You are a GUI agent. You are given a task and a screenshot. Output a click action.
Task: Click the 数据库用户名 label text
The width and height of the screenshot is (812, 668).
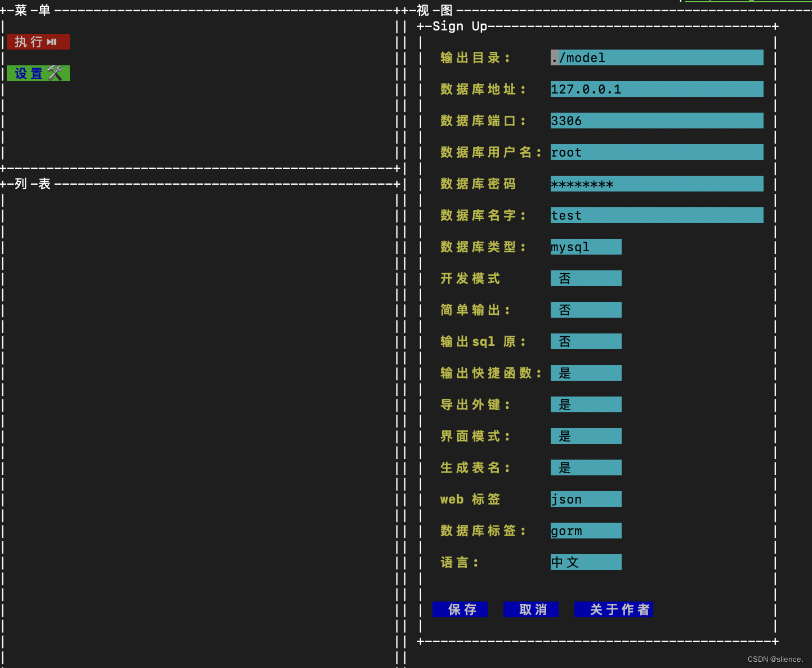tap(491, 152)
